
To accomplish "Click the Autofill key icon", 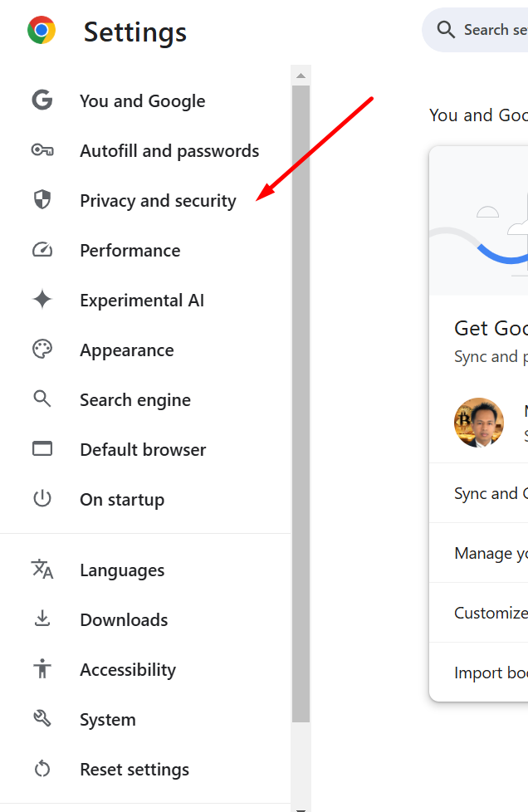I will pyautogui.click(x=42, y=151).
